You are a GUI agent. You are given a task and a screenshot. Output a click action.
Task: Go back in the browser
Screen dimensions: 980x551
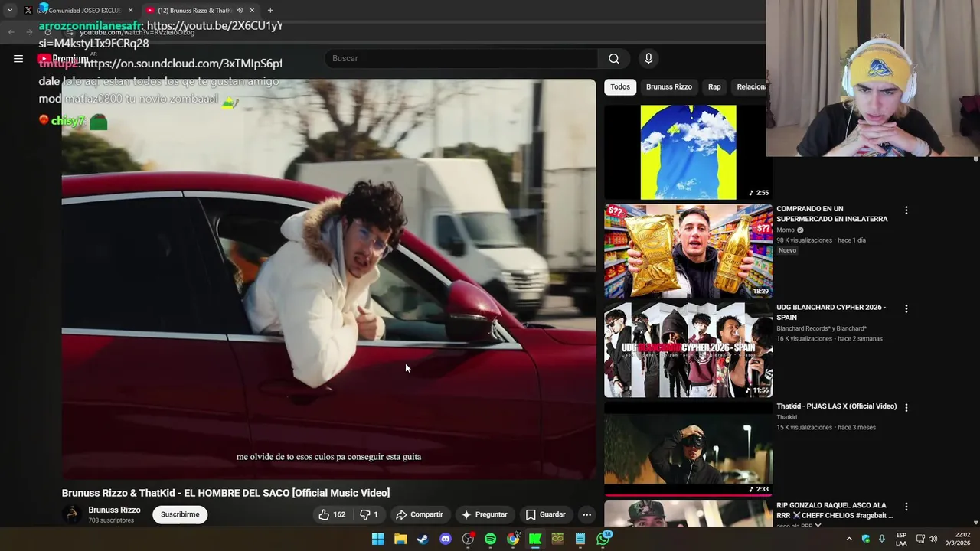tap(11, 31)
